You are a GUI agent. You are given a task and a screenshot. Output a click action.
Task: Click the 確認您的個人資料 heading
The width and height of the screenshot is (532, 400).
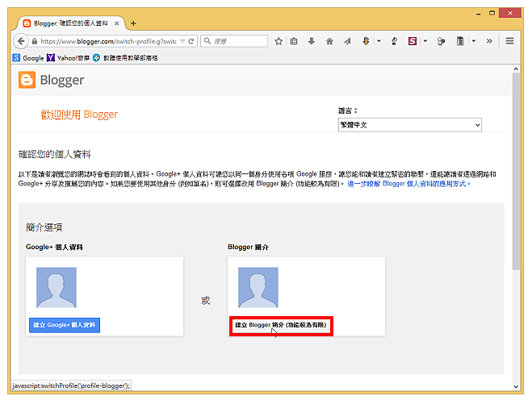coord(55,155)
